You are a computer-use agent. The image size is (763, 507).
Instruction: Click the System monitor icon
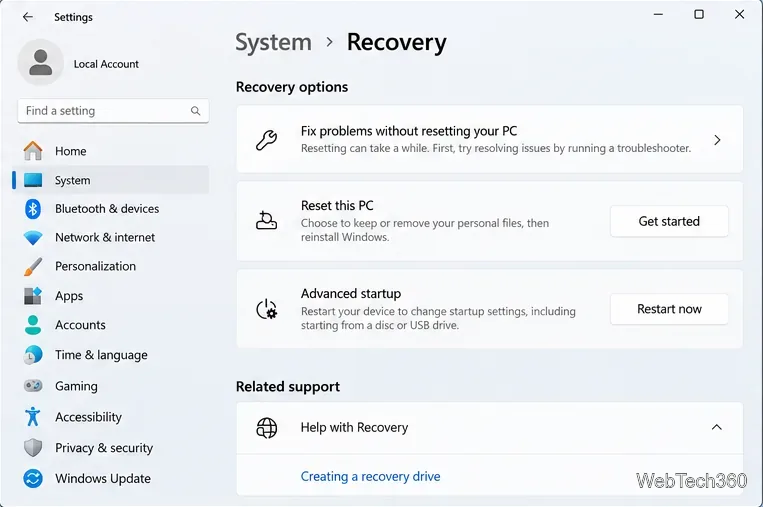click(33, 180)
